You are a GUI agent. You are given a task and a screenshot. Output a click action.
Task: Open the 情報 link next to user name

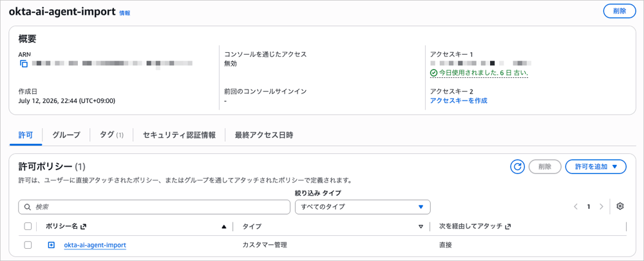pos(124,13)
